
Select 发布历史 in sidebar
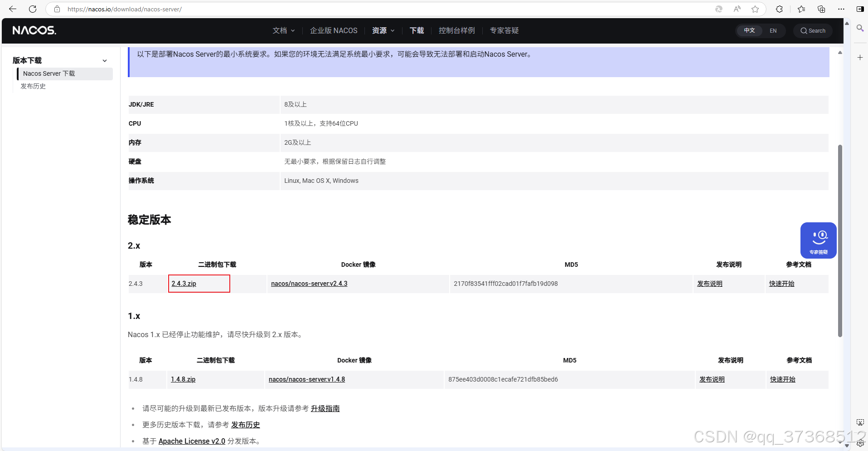coord(33,86)
